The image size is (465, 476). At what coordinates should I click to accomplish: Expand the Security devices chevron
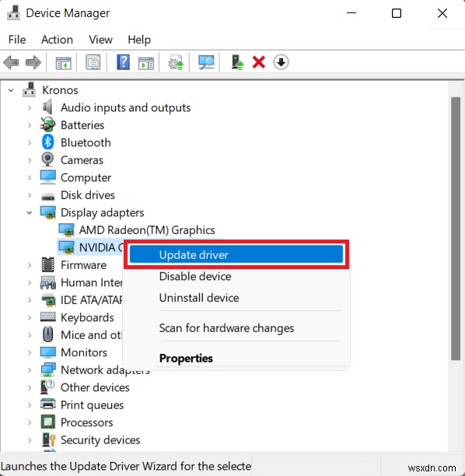[30, 440]
